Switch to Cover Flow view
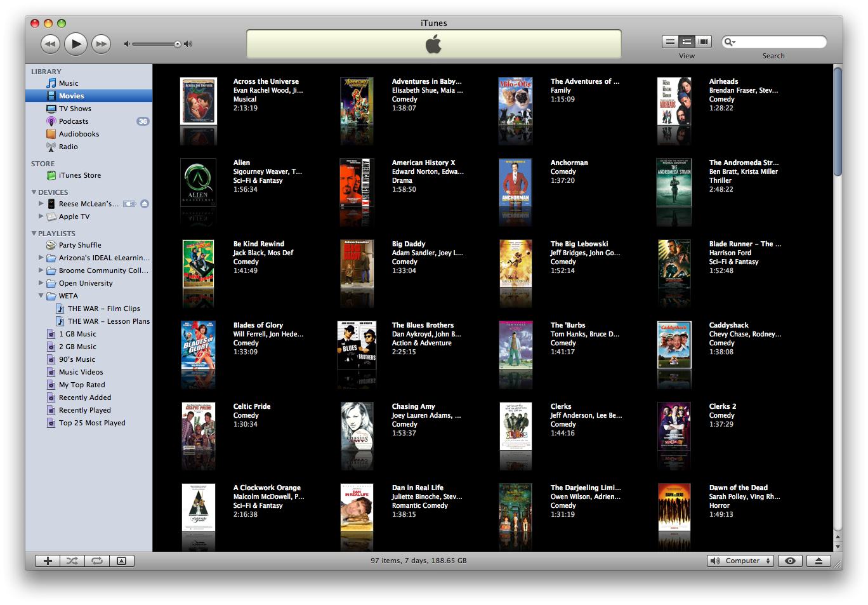868x605 pixels. click(x=703, y=41)
